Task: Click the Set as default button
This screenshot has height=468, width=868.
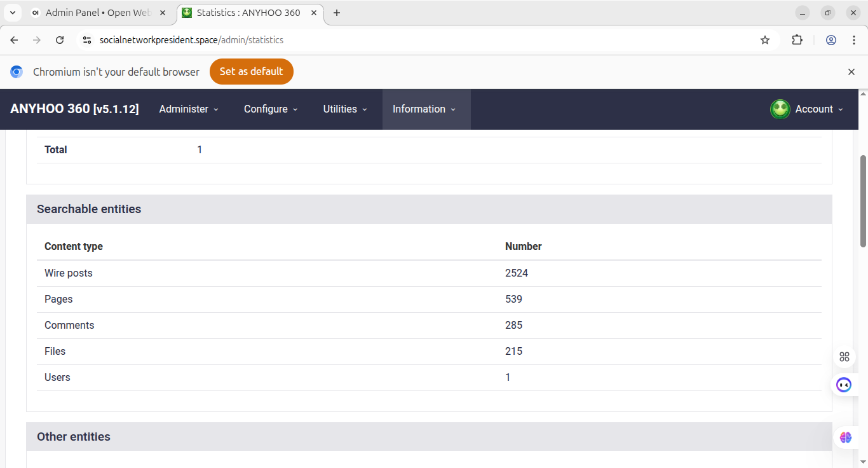Action: click(251, 72)
